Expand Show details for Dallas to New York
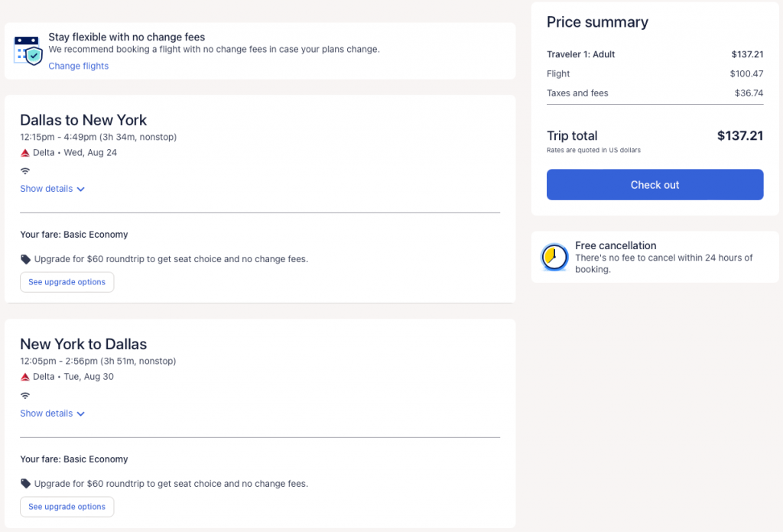This screenshot has height=532, width=783. click(x=47, y=189)
